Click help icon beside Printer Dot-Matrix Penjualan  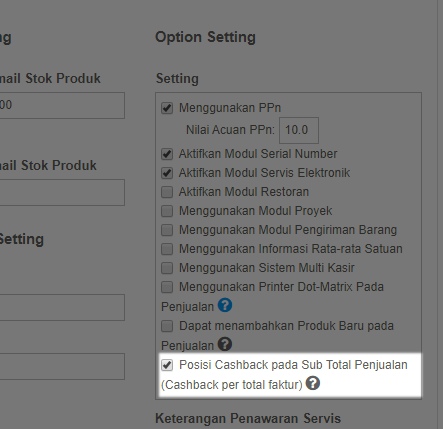pyautogui.click(x=225, y=305)
